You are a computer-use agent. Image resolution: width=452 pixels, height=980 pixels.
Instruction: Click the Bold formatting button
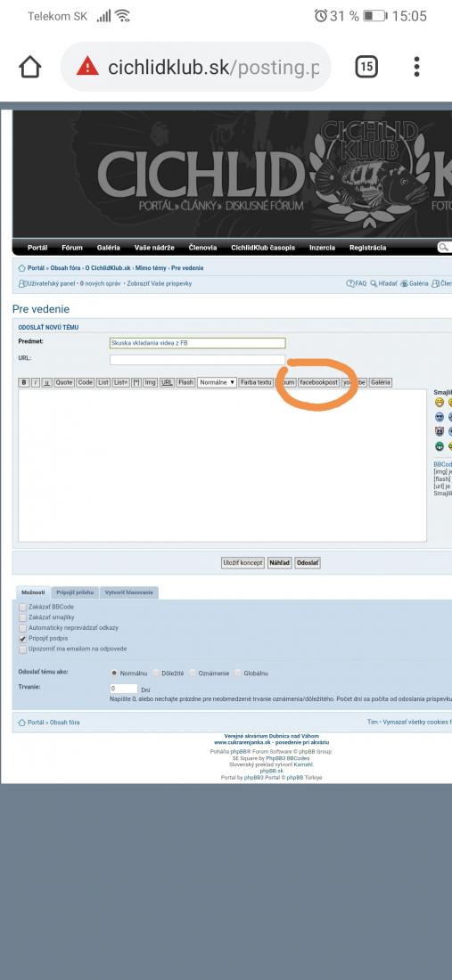coord(24,382)
